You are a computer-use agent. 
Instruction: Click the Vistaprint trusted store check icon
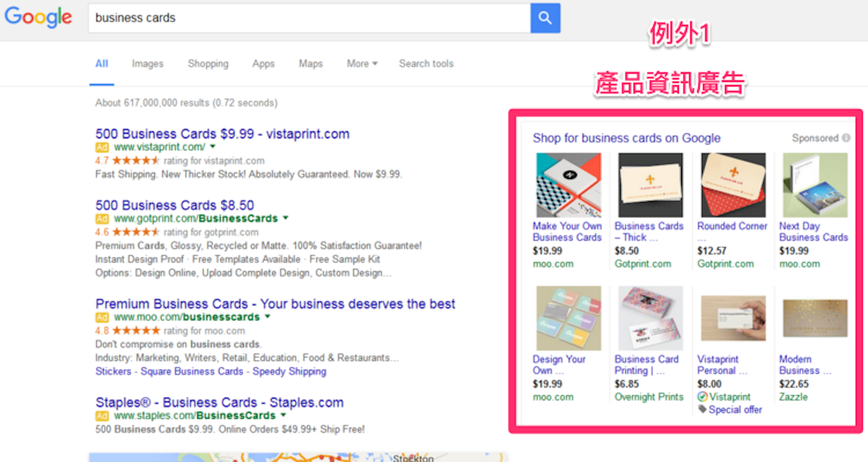(702, 397)
